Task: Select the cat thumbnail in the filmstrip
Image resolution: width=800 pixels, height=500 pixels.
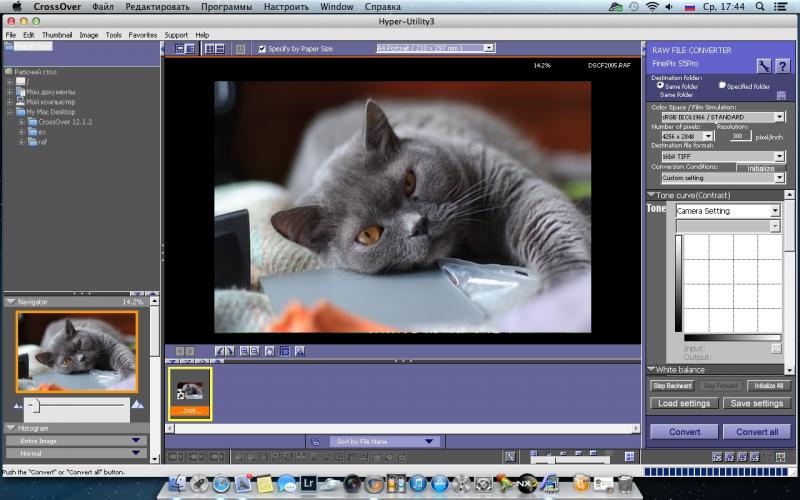Action: pyautogui.click(x=190, y=394)
